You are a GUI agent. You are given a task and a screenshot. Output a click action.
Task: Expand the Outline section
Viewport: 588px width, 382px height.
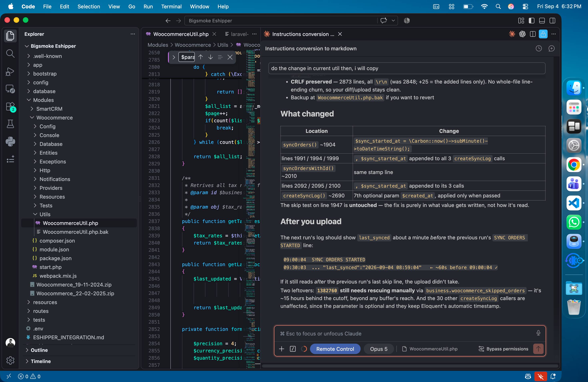[x=39, y=350]
